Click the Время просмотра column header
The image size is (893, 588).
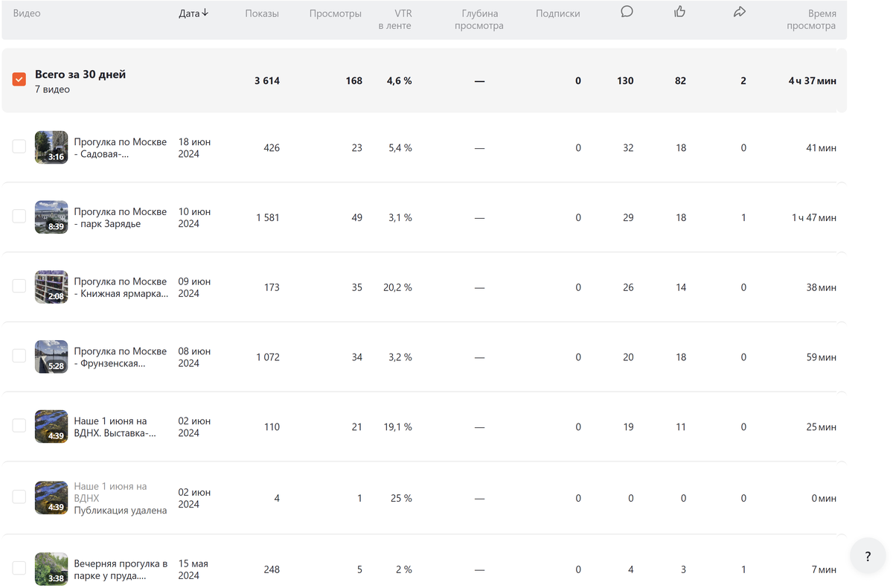pyautogui.click(x=811, y=19)
